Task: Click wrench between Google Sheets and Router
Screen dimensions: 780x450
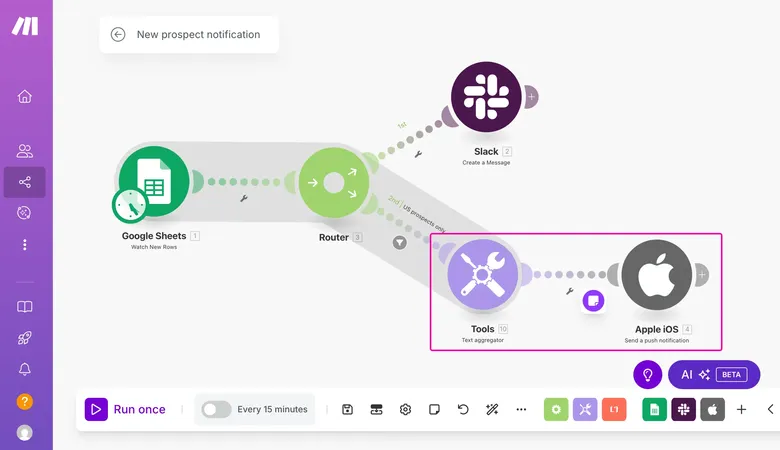Action: coord(244,198)
